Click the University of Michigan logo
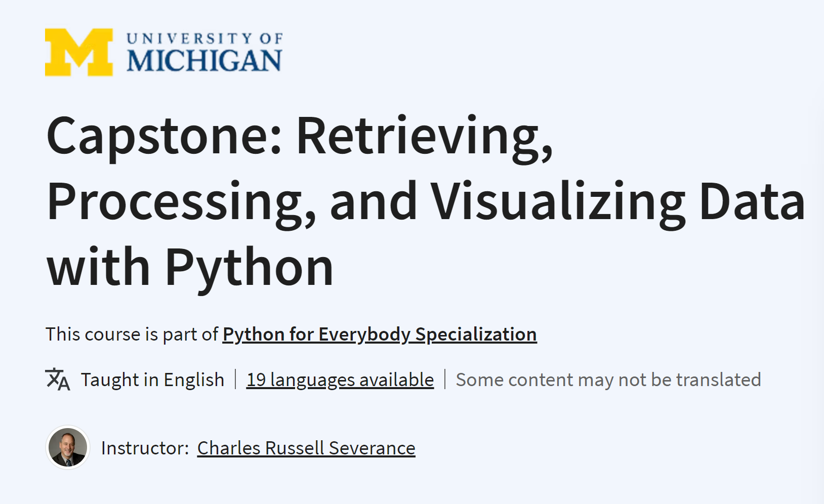 pyautogui.click(x=163, y=52)
